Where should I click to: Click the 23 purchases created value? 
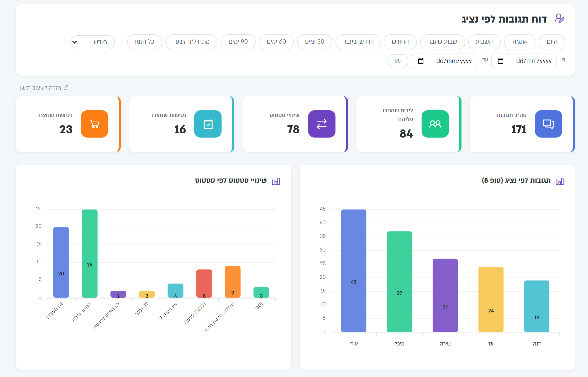click(x=66, y=129)
